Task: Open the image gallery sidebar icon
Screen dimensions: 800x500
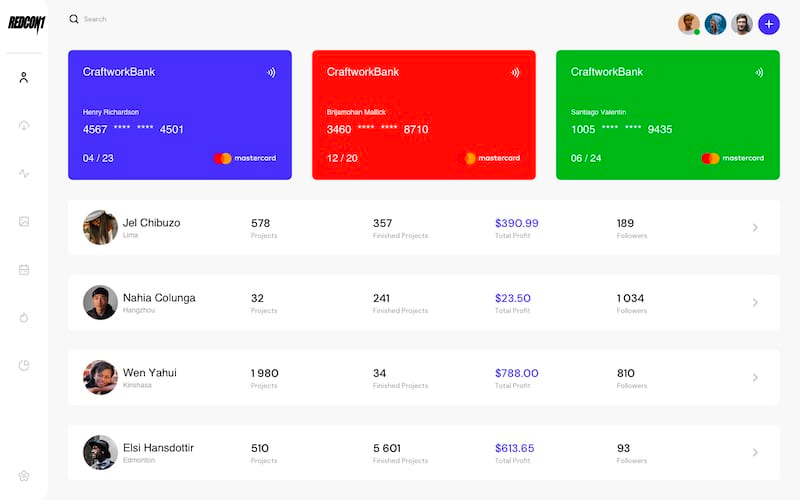Action: 23,221
